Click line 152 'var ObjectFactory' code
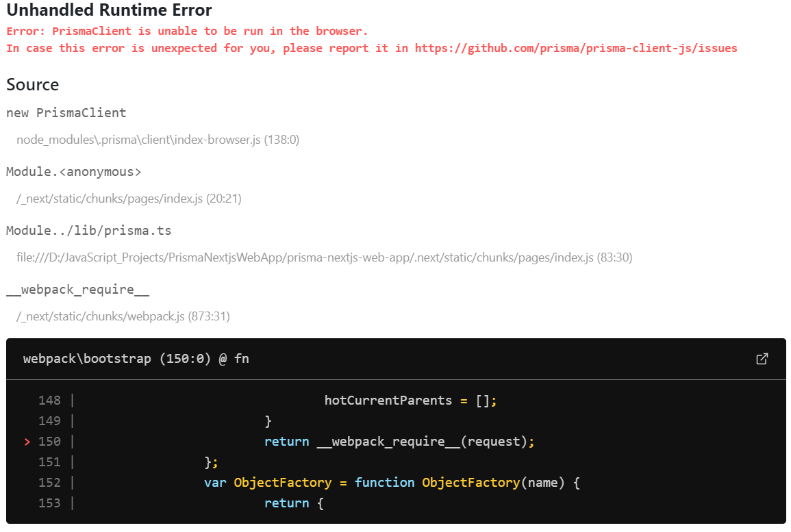This screenshot has height=532, width=791. [392, 483]
